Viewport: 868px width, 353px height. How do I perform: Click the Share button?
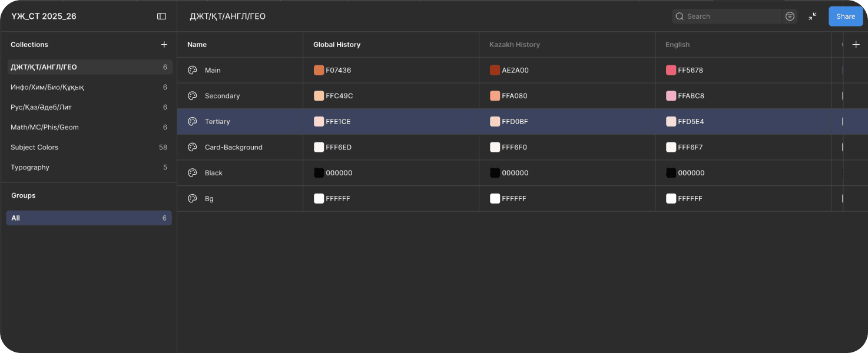tap(846, 16)
